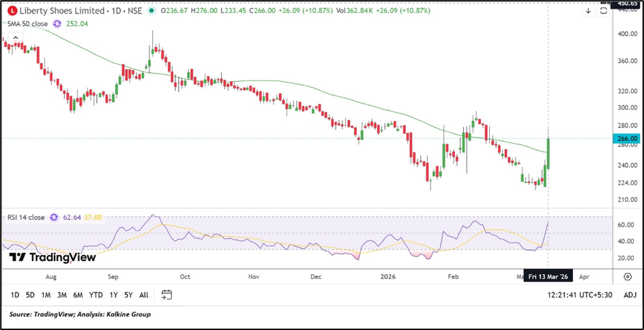Choose the YTD range button
The image size is (644, 330).
[96, 295]
